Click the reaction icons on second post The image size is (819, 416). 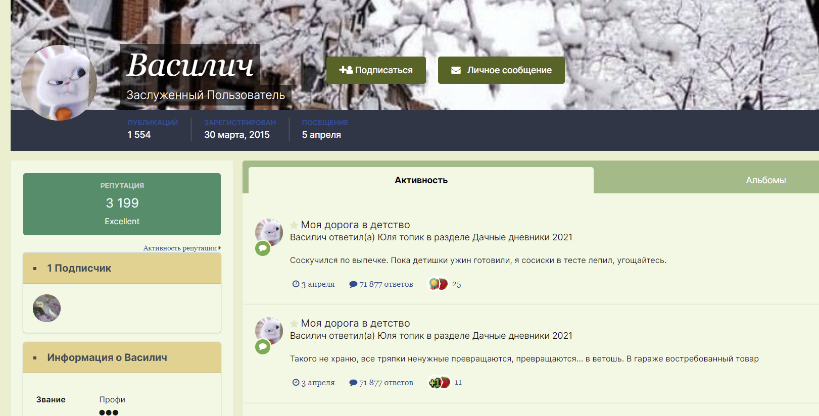tap(438, 383)
